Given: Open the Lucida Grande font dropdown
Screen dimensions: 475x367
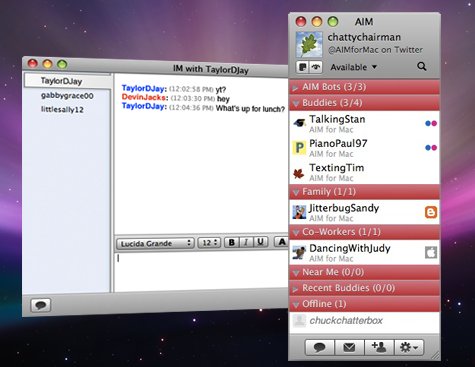Looking at the screenshot, I should [x=155, y=243].
